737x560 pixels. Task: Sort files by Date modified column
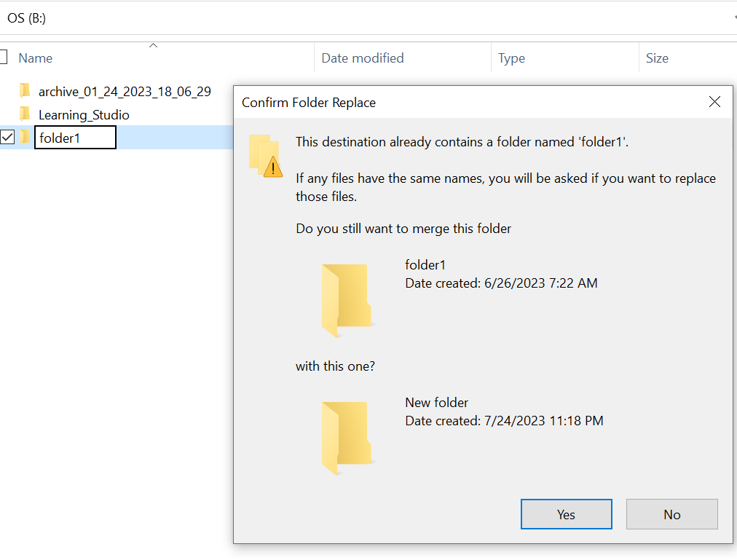pos(362,58)
